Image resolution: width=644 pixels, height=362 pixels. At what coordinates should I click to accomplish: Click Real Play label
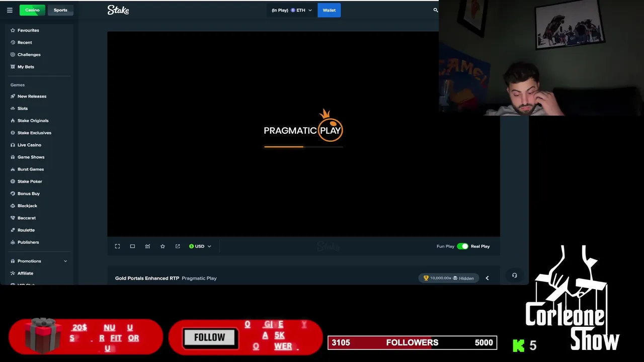pyautogui.click(x=480, y=246)
